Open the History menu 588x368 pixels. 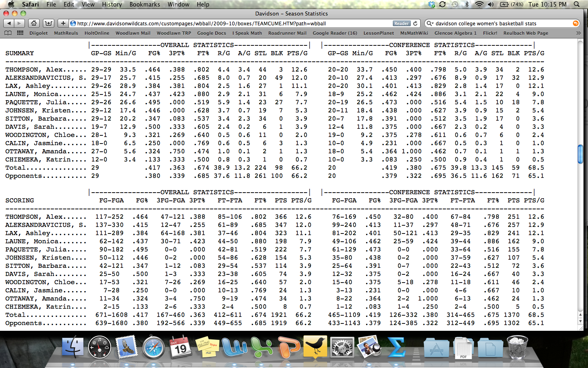pos(112,4)
